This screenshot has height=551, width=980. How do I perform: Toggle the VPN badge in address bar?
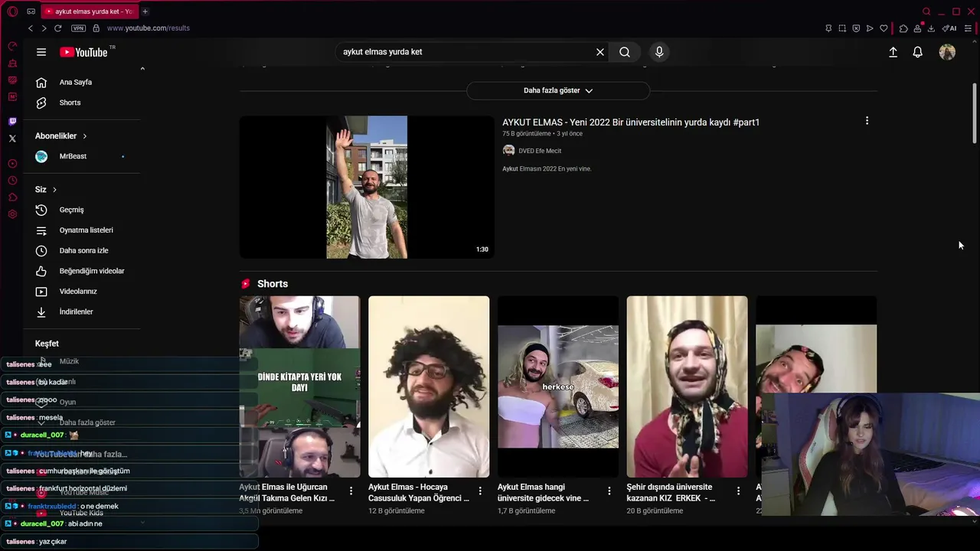[78, 28]
